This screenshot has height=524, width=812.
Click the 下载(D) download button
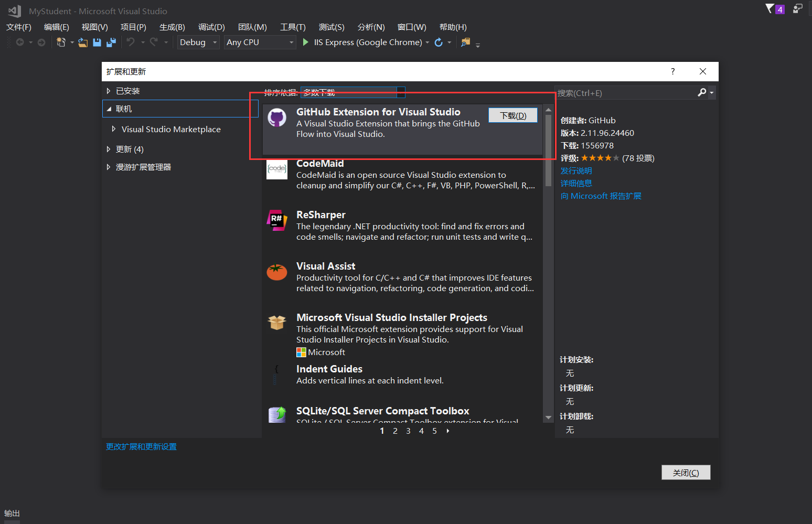(x=513, y=115)
